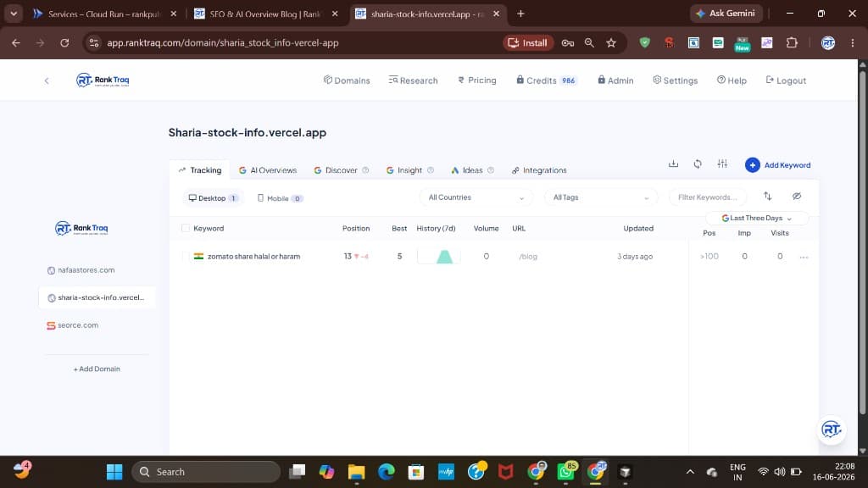Click the blue plus Add Keyword icon
868x488 pixels.
point(753,165)
